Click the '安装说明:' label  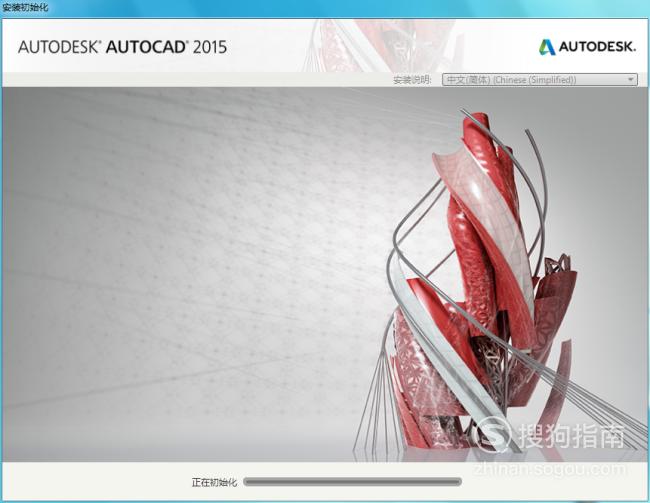click(412, 80)
